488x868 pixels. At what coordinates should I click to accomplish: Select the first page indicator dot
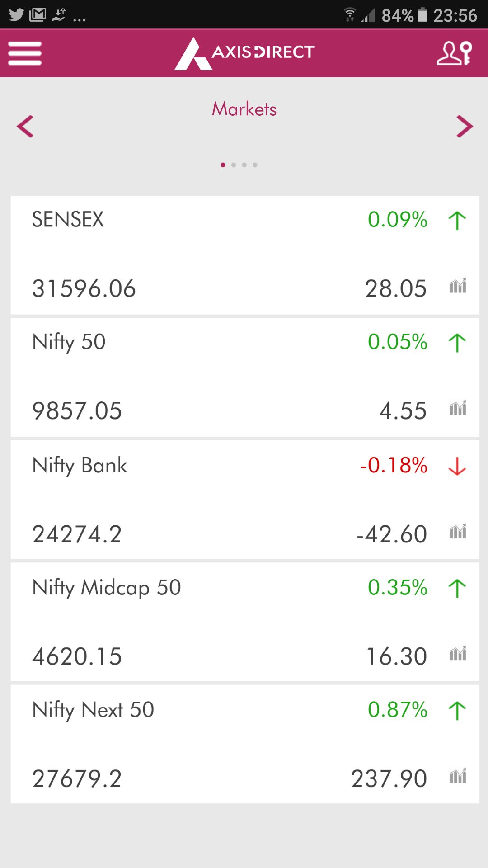[223, 165]
